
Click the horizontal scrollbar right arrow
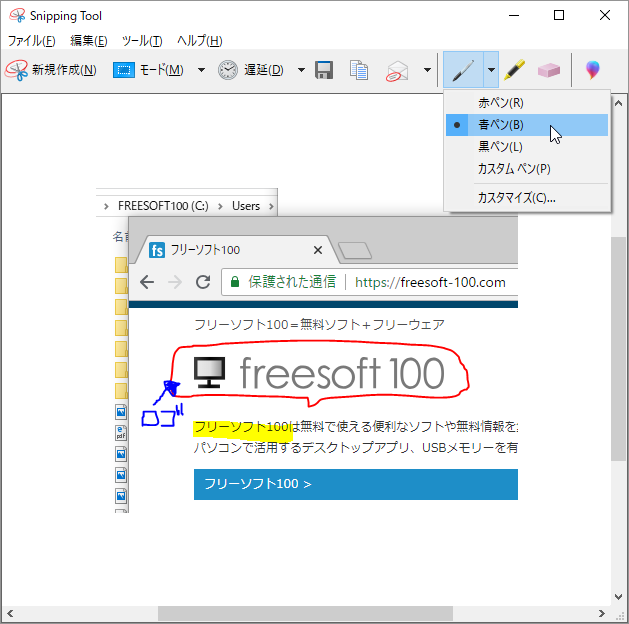click(x=601, y=614)
